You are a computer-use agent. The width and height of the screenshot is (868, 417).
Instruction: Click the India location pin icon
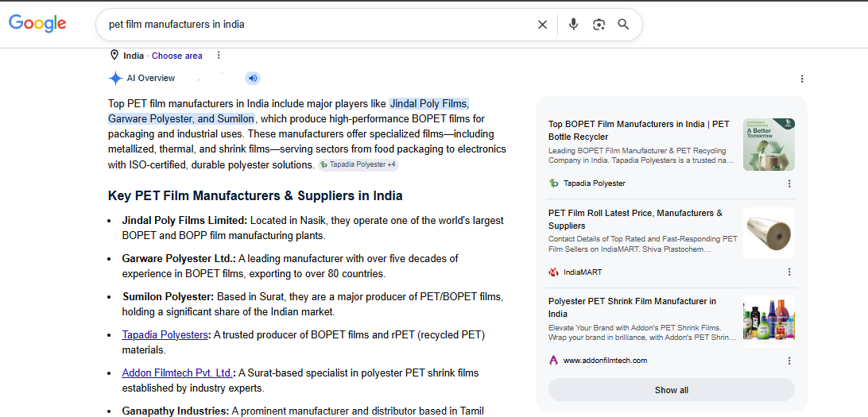[x=114, y=56]
